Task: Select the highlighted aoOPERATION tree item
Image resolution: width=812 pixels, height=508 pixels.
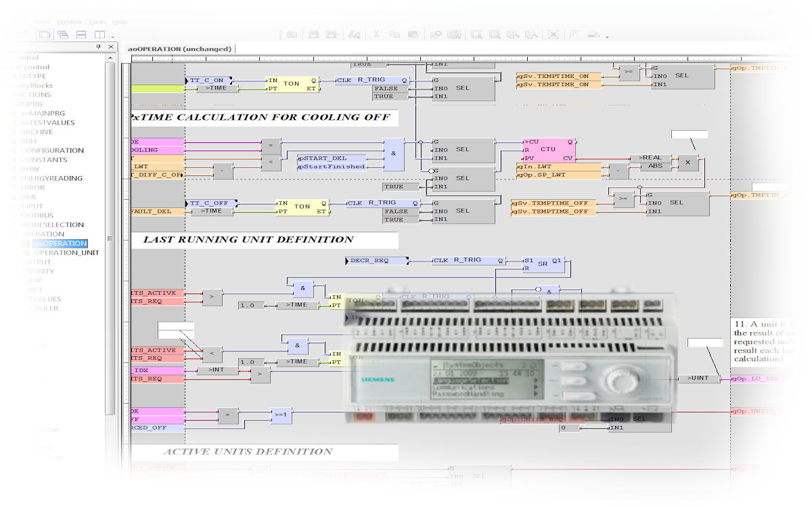Action: pos(60,243)
